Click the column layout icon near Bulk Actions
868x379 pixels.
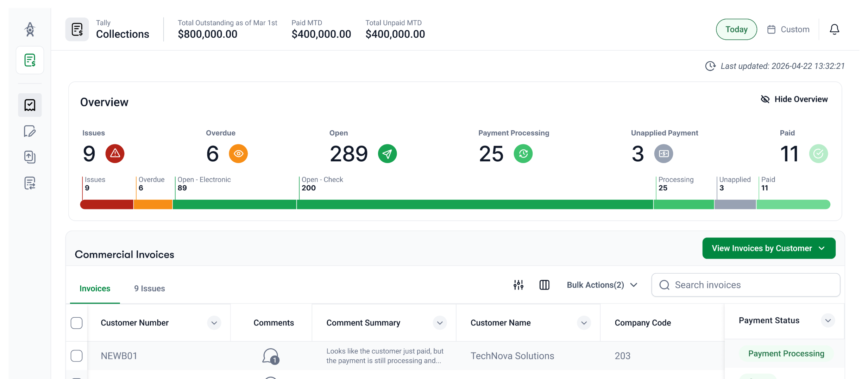(544, 285)
